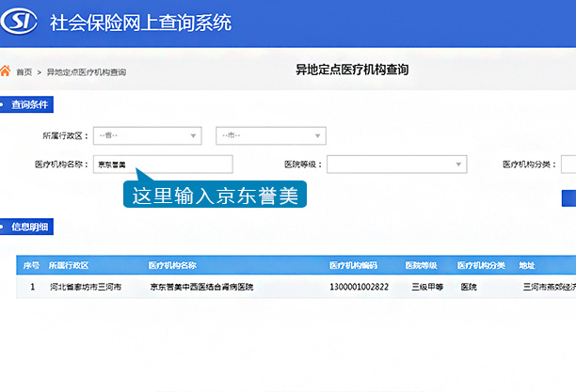The width and height of the screenshot is (576, 392).
Task: Click the 医疗机构分类 field
Action: tap(568, 165)
